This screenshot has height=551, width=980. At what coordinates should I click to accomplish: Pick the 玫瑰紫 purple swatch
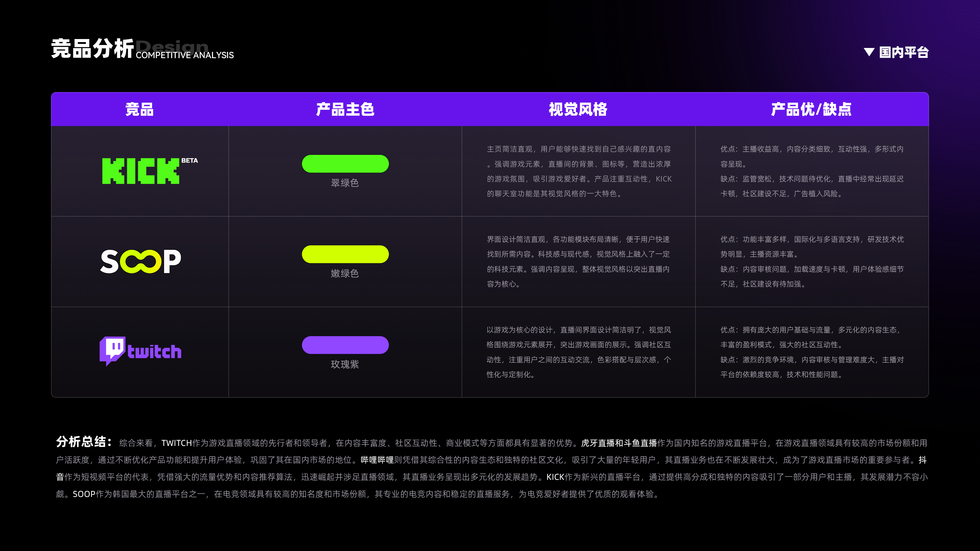345,345
